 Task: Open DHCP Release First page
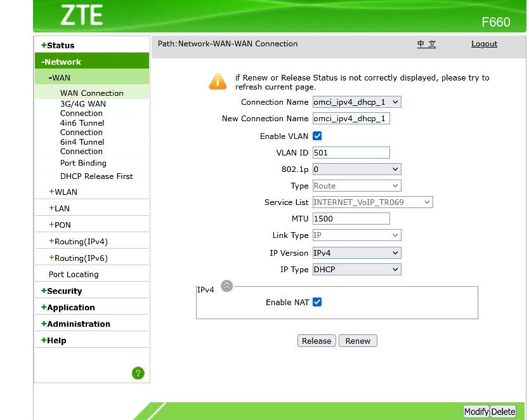96,176
